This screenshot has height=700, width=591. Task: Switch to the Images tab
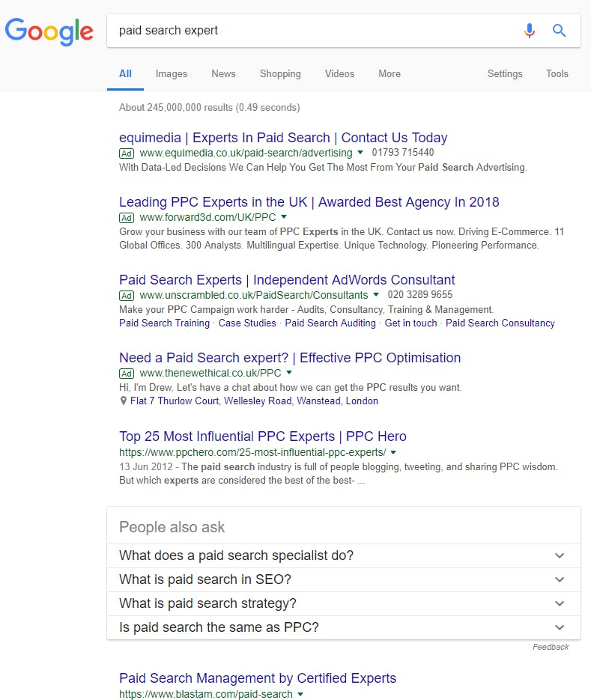[x=172, y=74]
